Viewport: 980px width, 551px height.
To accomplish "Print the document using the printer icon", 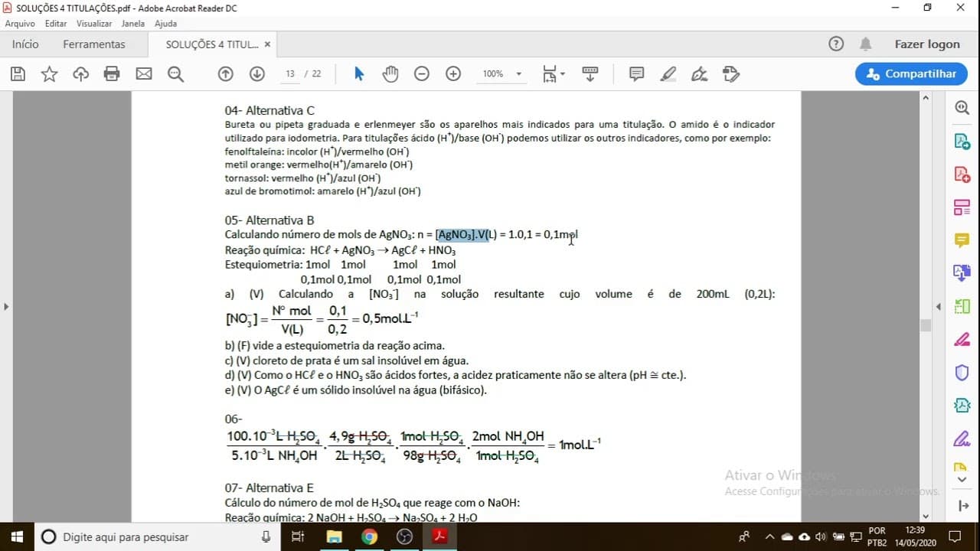I will [x=112, y=74].
